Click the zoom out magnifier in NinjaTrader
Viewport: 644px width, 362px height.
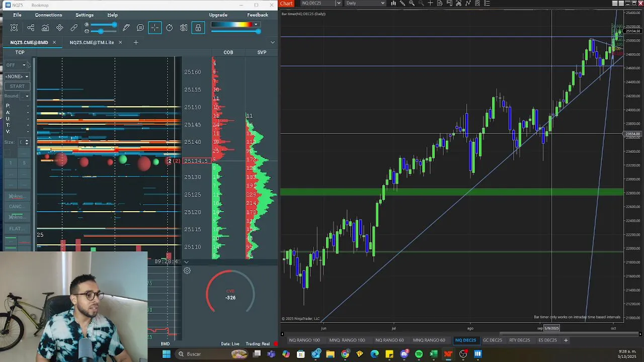[421, 3]
